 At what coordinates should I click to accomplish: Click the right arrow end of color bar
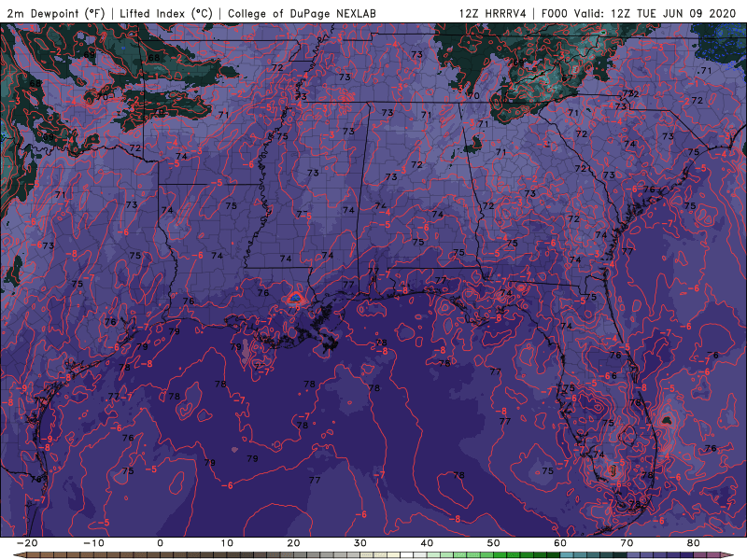tap(729, 555)
